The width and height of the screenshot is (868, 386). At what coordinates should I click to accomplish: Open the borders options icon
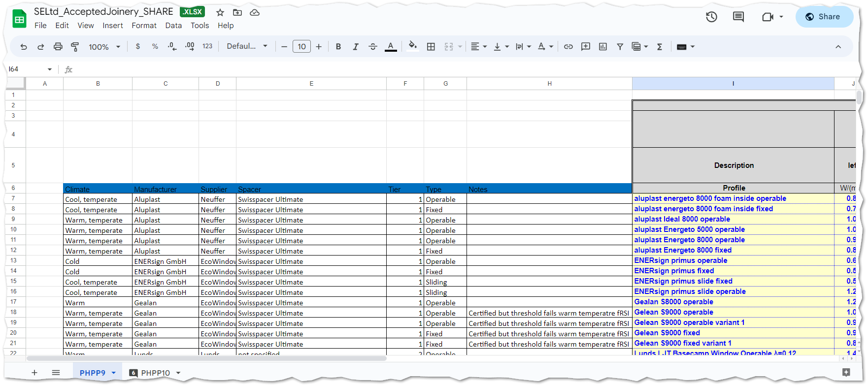pos(431,47)
